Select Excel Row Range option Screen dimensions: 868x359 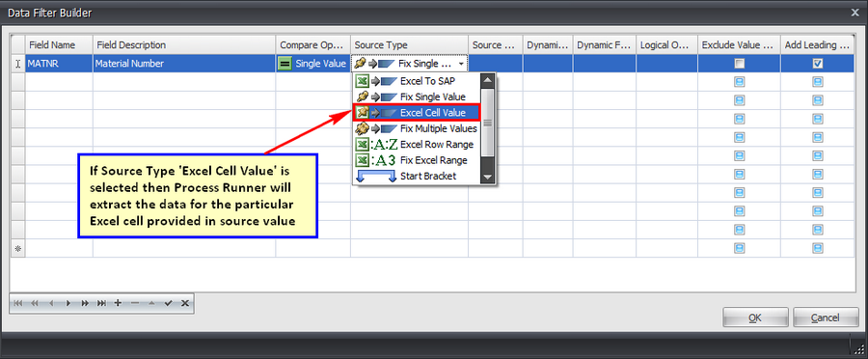click(417, 145)
